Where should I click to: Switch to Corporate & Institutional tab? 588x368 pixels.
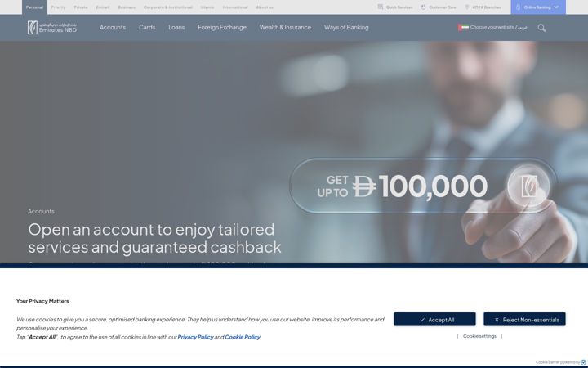(x=167, y=7)
